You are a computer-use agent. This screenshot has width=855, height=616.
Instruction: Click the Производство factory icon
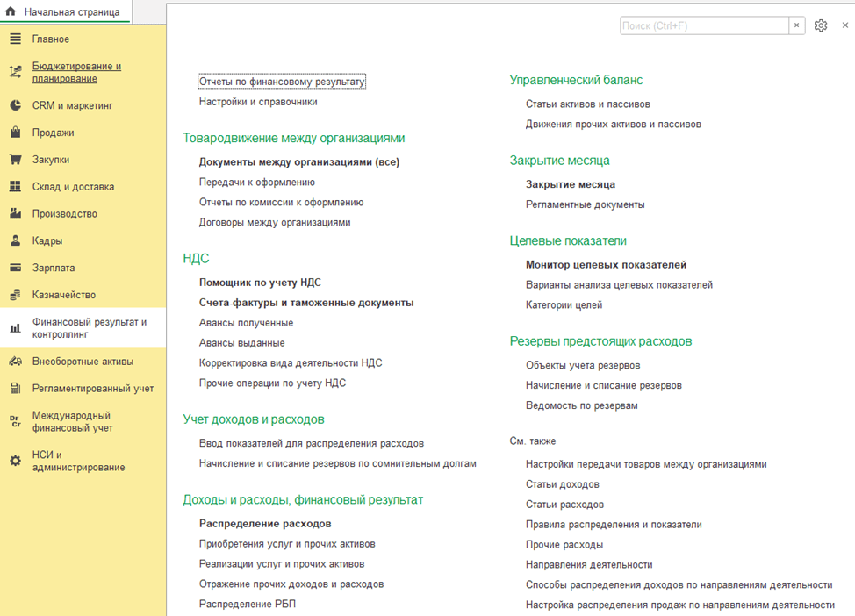(15, 214)
